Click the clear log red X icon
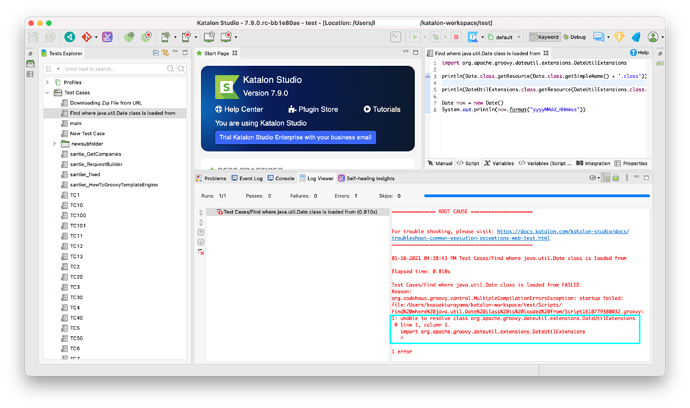Viewport: 690px width, 408px height. click(201, 252)
